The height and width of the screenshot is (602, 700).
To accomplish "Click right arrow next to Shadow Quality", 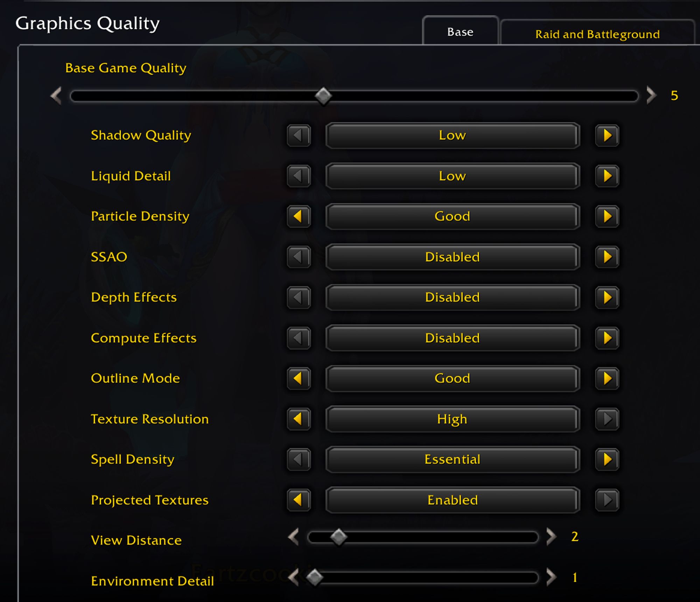I will point(607,136).
